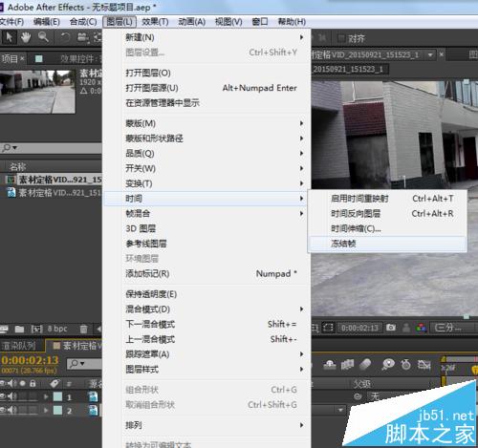Expand layer 2 properties triangle
Image resolution: width=478 pixels, height=448 pixels.
pos(46,410)
